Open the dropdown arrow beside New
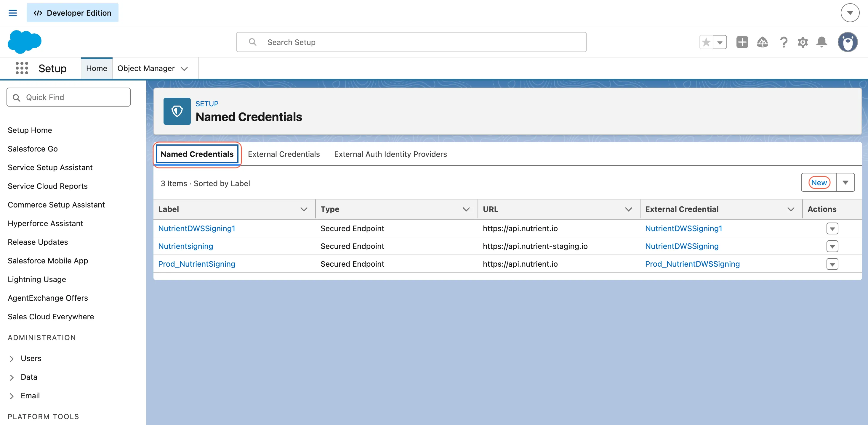868x425 pixels. point(845,182)
